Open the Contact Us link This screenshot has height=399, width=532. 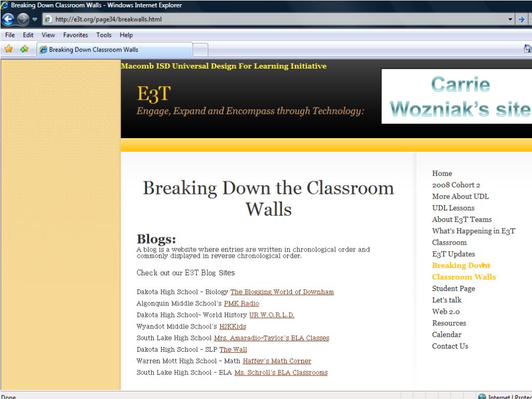tap(450, 346)
